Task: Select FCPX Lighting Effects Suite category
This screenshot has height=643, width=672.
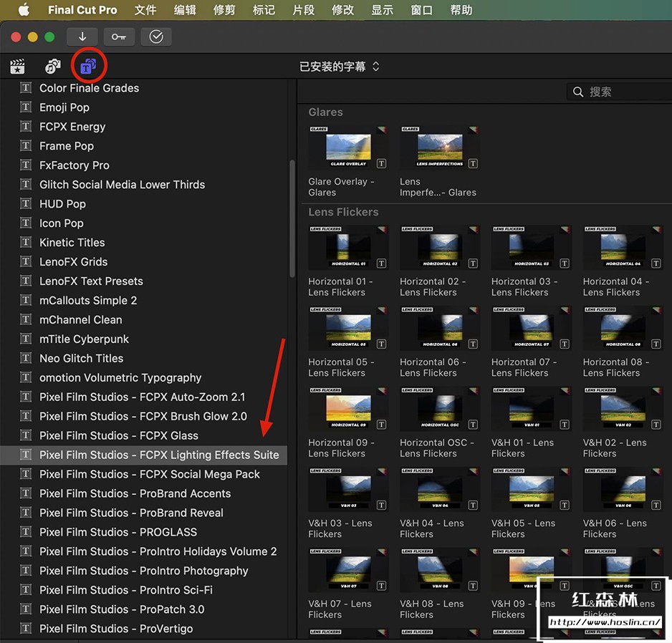Action: click(159, 455)
